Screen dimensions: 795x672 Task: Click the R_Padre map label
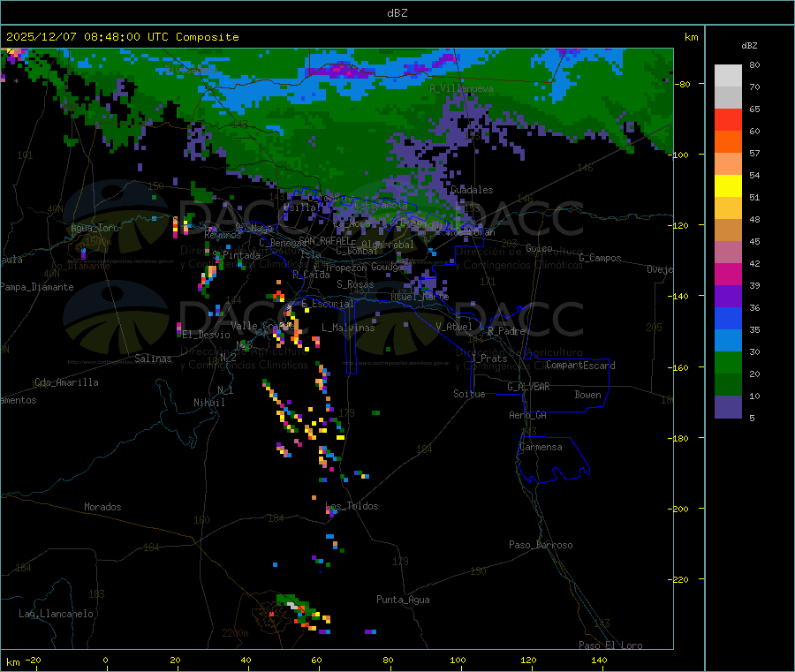tap(506, 331)
